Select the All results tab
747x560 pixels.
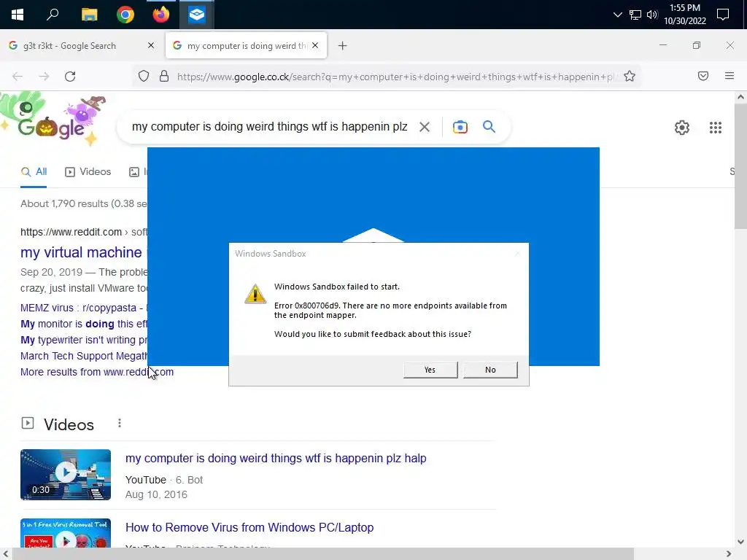[34, 172]
